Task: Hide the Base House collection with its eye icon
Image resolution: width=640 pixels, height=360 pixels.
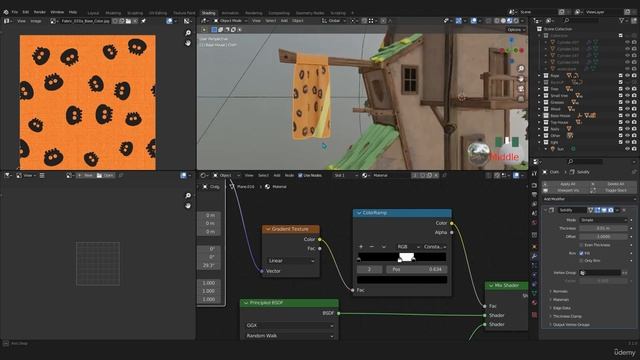Action: coord(627,116)
